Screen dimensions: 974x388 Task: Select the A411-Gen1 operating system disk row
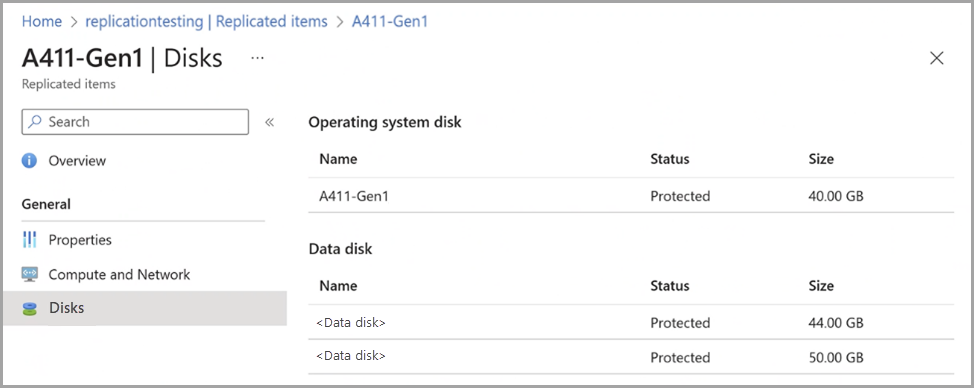[x=630, y=196]
